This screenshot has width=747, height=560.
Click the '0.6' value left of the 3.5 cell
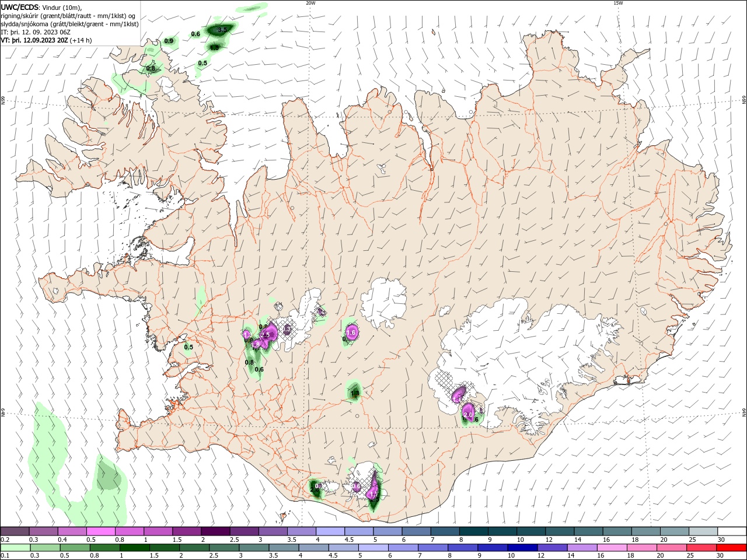(196, 34)
